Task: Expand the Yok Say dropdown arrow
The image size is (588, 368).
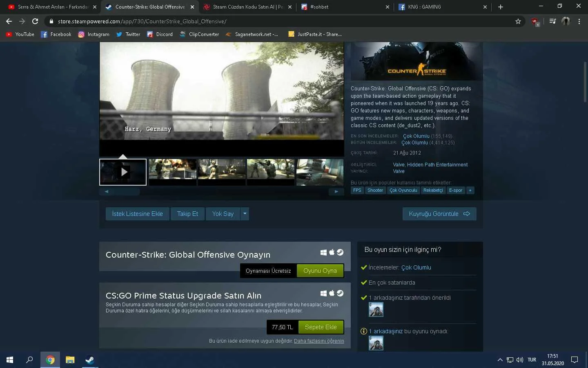Action: [x=245, y=214]
